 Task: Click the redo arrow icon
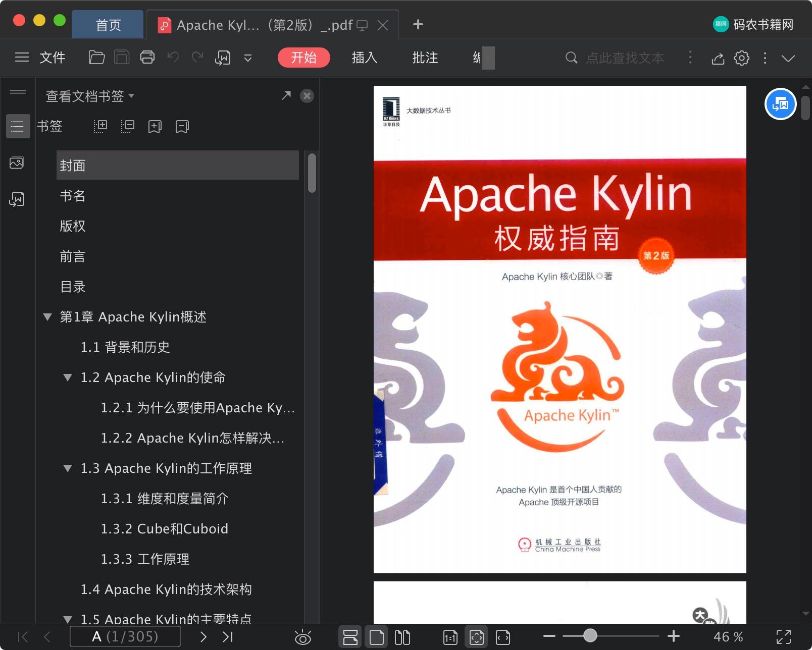tap(197, 58)
